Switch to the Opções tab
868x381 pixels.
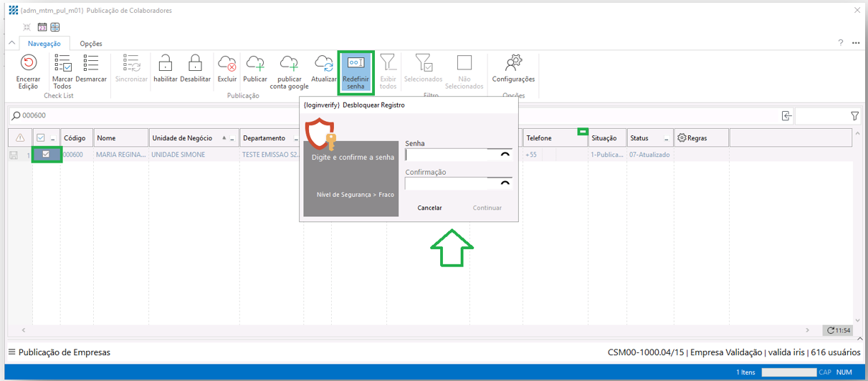pos(91,44)
